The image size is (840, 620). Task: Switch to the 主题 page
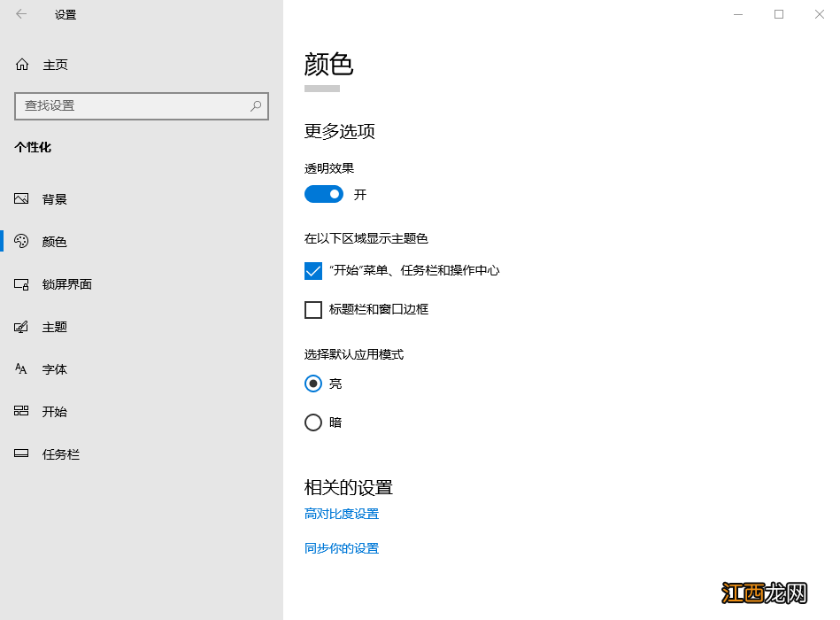[142, 327]
